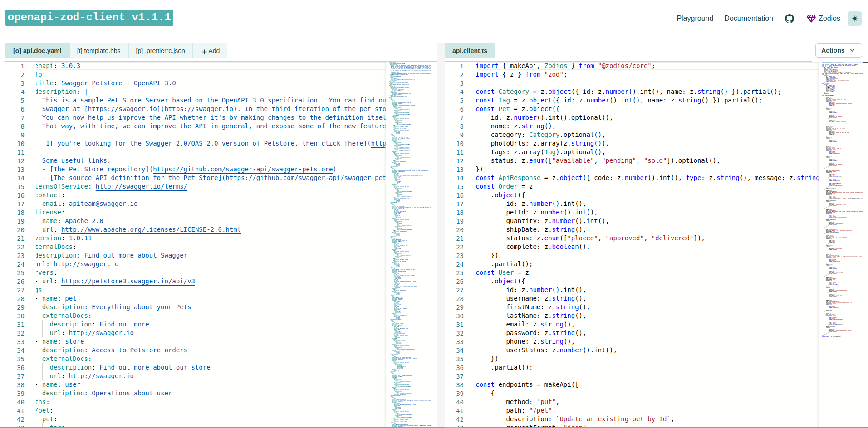This screenshot has width=868, height=428.
Task: Click the Zodios gem icon in the header
Action: pyautogui.click(x=811, y=18)
